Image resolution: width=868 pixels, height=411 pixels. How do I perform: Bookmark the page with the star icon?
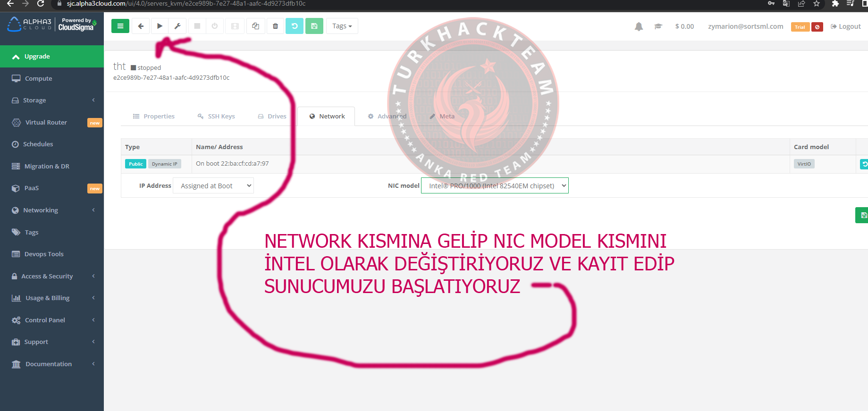tap(817, 4)
